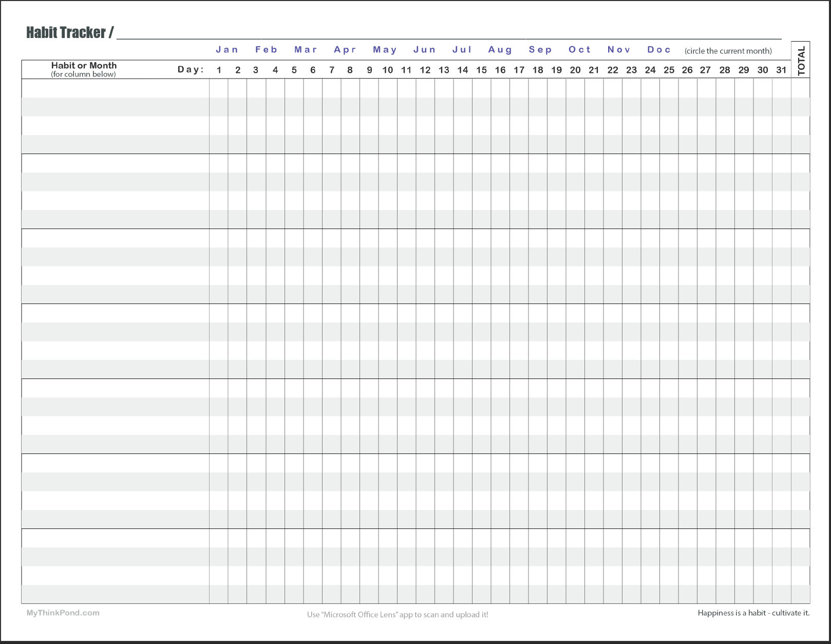Click day number 7 header
This screenshot has width=831, height=644.
coord(332,70)
